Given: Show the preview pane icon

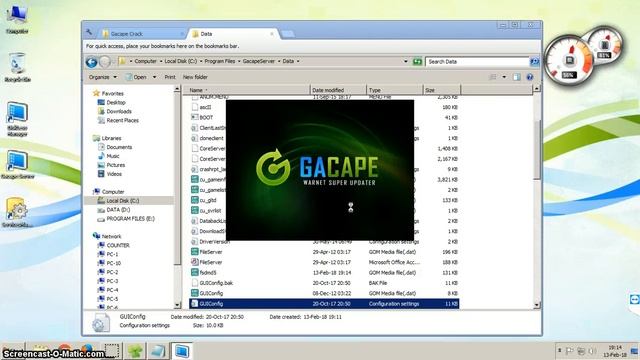Looking at the screenshot, I should pos(517,77).
